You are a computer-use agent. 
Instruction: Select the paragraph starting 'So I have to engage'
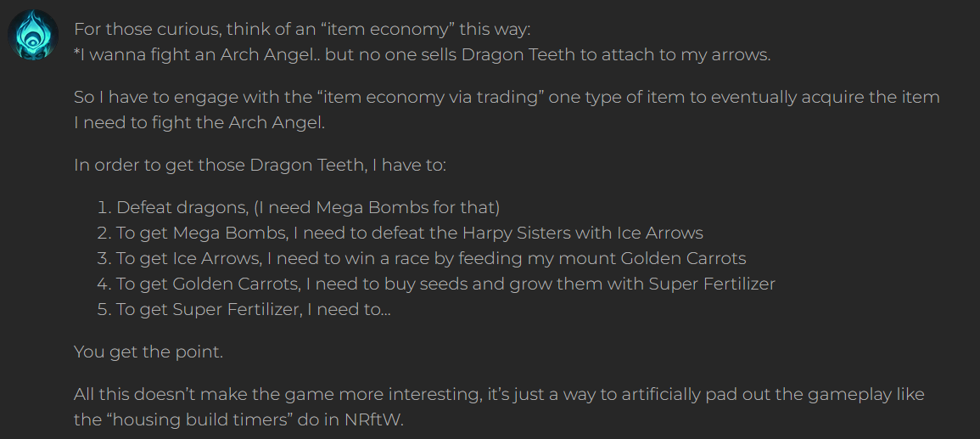[x=507, y=110]
